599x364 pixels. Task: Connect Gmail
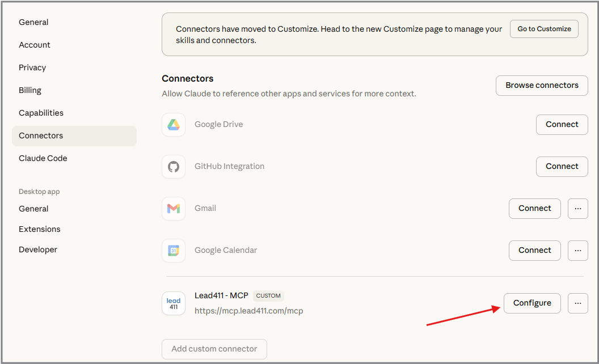tap(534, 209)
